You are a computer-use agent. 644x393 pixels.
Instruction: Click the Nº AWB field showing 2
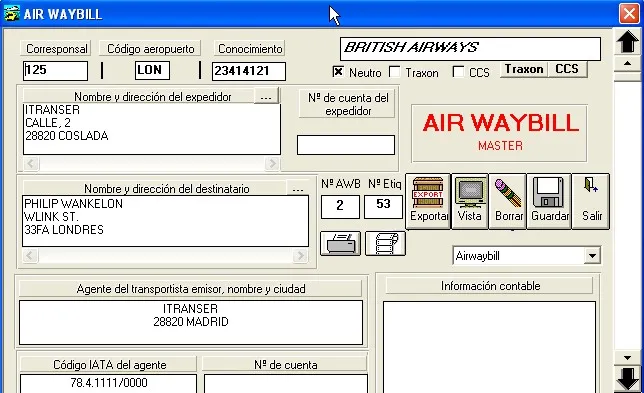click(x=340, y=207)
